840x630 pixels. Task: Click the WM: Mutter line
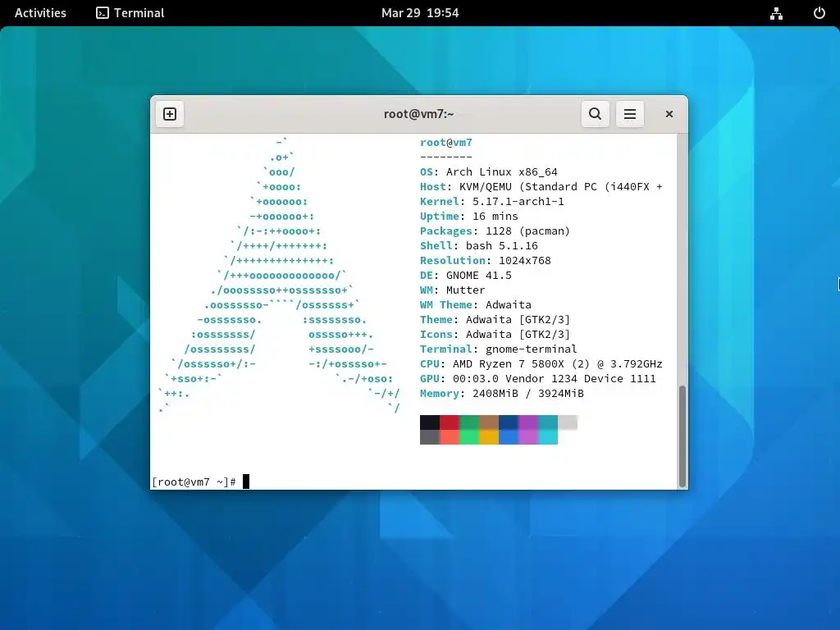(x=453, y=290)
